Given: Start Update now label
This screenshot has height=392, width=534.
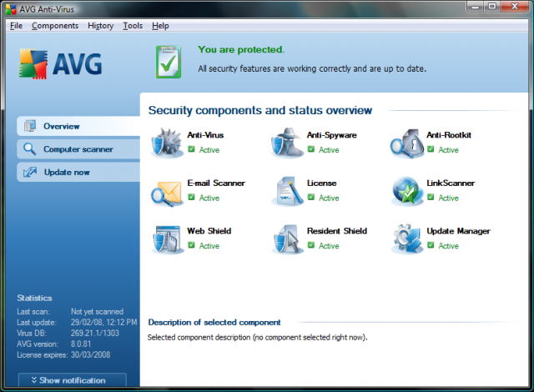Looking at the screenshot, I should click(x=67, y=172).
